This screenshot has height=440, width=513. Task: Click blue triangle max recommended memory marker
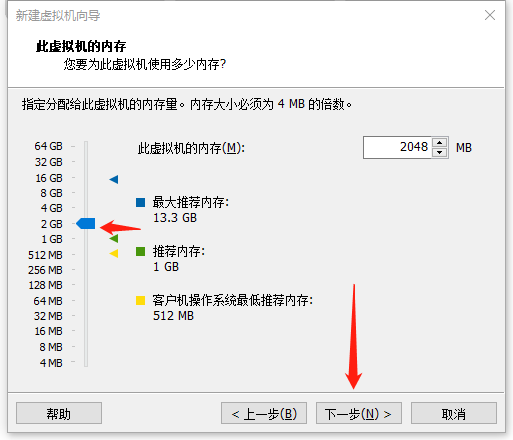tap(114, 179)
